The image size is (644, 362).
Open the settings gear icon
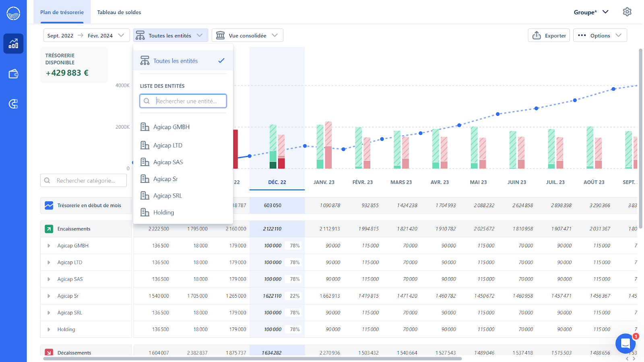(x=627, y=12)
